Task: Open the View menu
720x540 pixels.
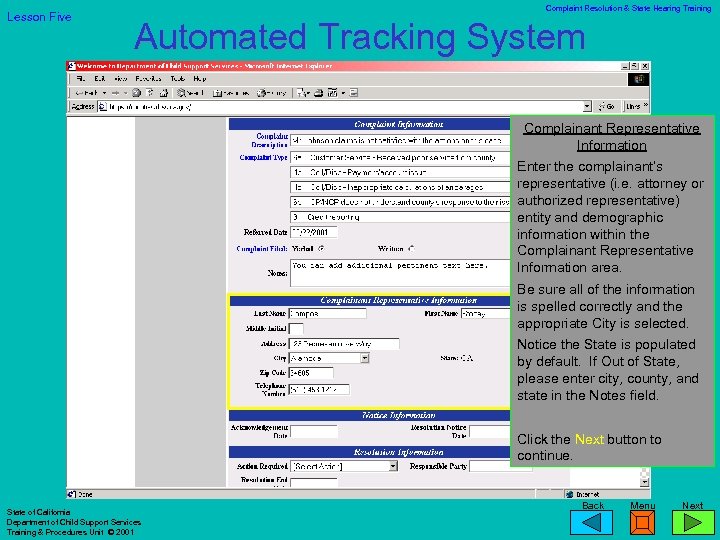Action: coord(120,79)
